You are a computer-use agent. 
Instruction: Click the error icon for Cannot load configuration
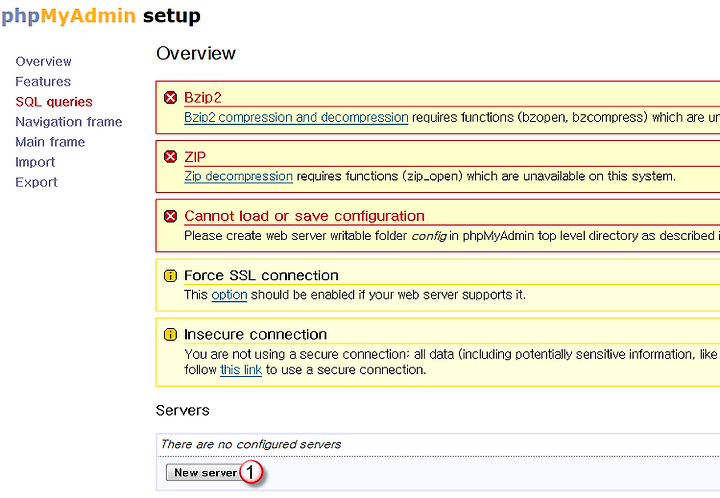pyautogui.click(x=170, y=216)
